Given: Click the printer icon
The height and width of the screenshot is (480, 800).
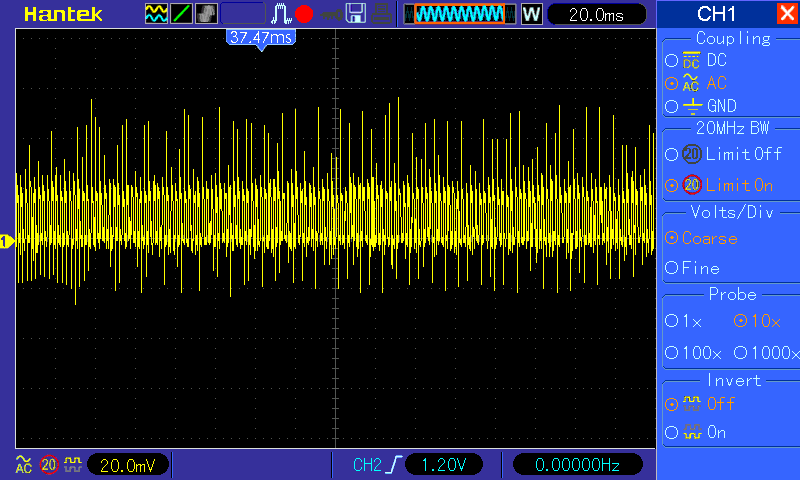Looking at the screenshot, I should (382, 14).
